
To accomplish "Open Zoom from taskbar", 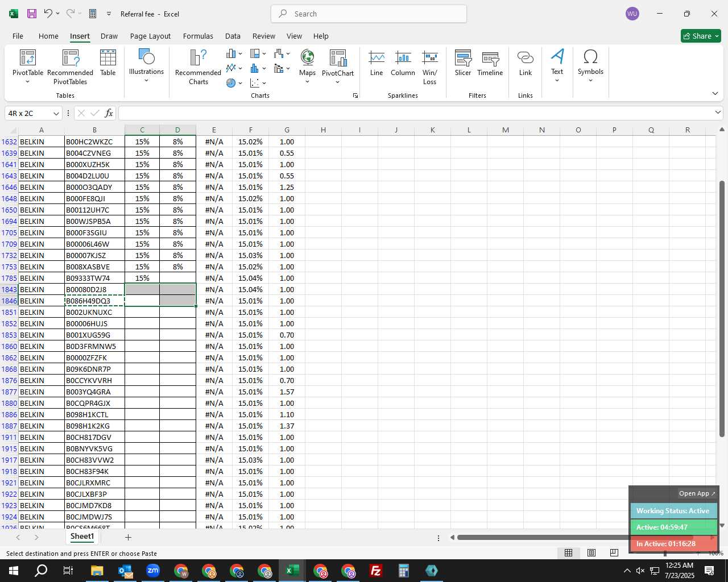I will click(x=153, y=571).
